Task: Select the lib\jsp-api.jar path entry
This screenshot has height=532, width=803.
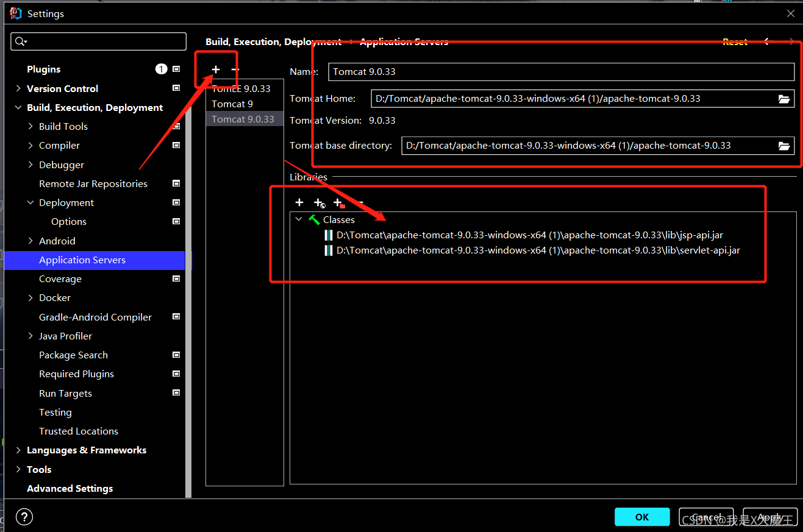Action: coord(530,235)
